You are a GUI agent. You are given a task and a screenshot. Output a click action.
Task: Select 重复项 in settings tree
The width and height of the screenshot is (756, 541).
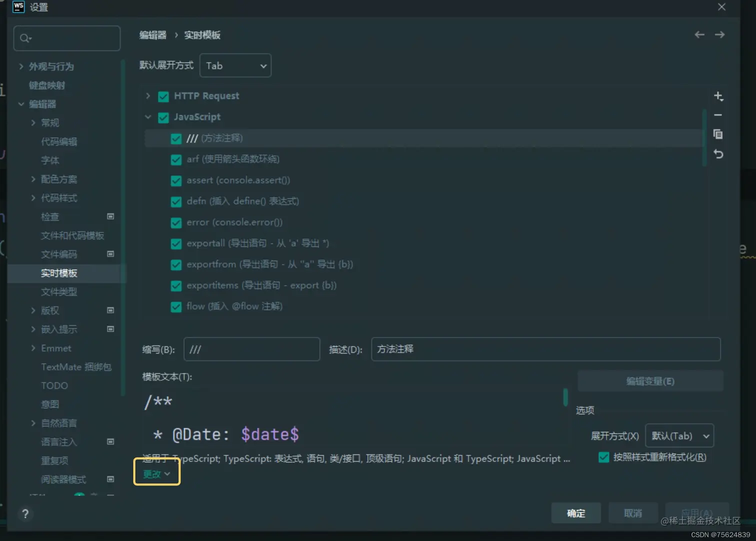tap(54, 460)
